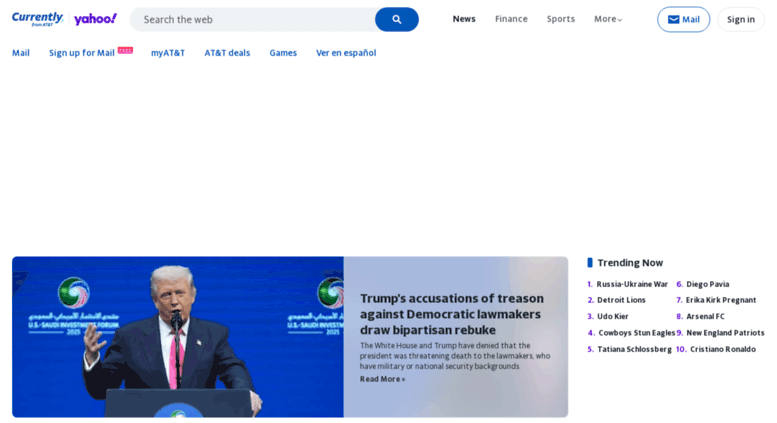Open trending topic Russia-Ukraine War

pyautogui.click(x=632, y=284)
